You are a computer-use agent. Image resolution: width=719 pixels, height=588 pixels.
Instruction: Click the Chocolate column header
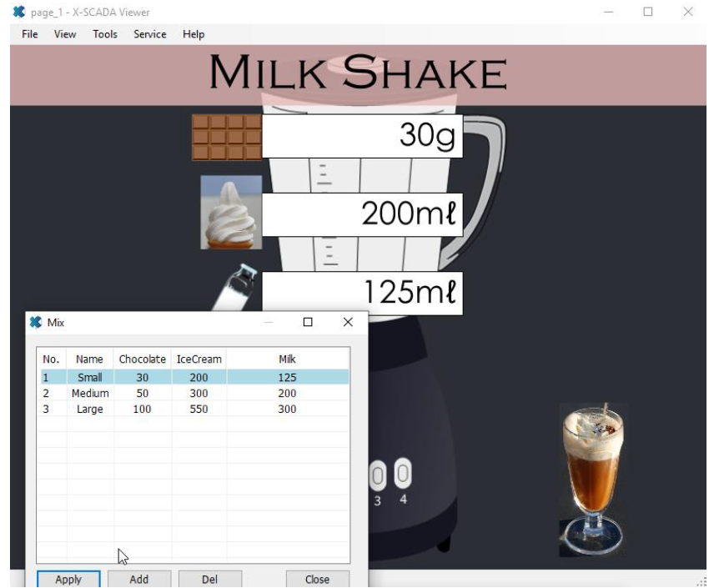[143, 359]
